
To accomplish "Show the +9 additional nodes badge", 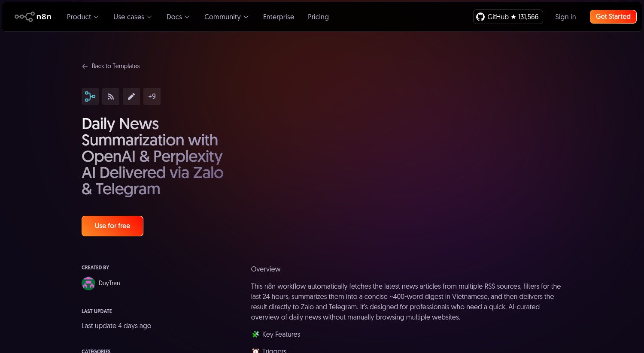I will pyautogui.click(x=152, y=97).
